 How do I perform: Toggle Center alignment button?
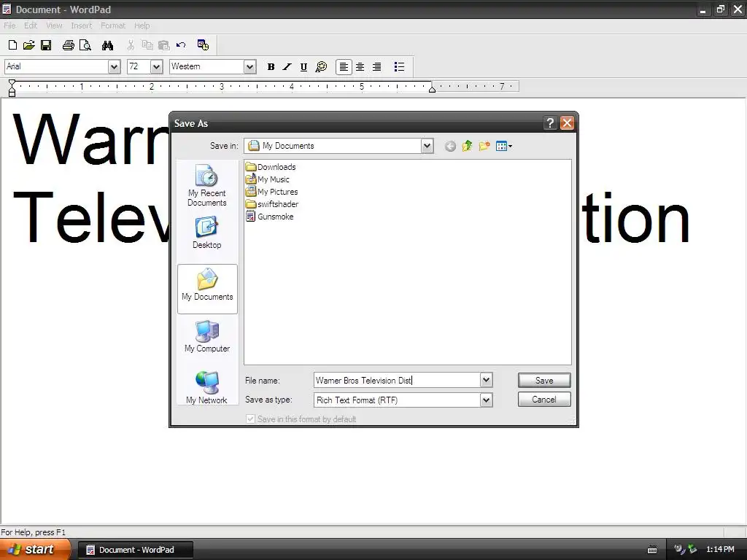click(x=360, y=66)
